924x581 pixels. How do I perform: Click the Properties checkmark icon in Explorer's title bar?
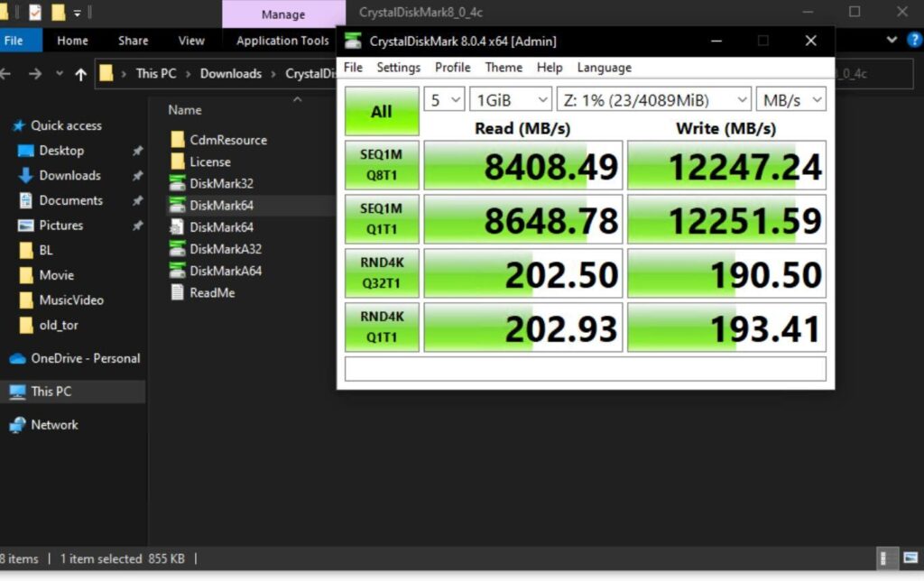pos(35,13)
